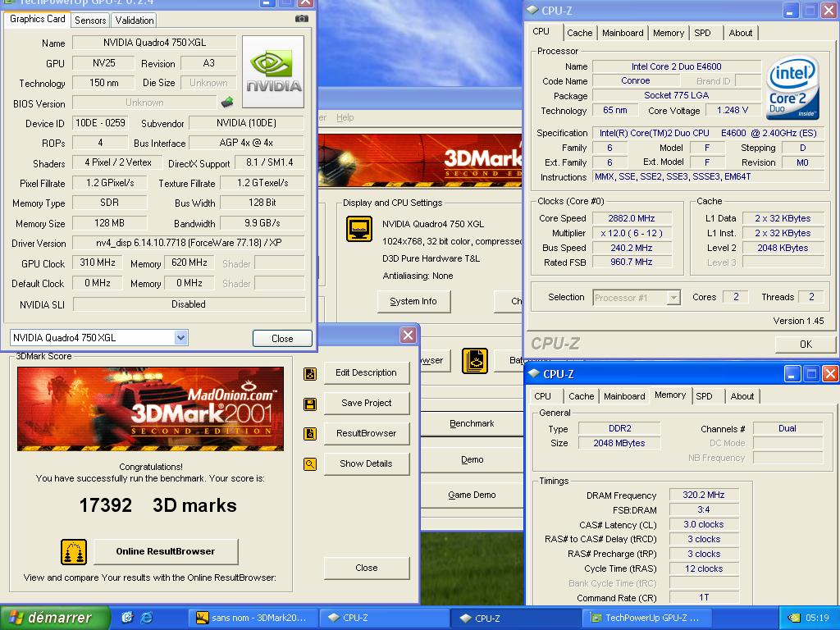Click the Memory Size value 2048 MBytes
Image resolution: width=840 pixels, height=630 pixels.
[x=619, y=443]
